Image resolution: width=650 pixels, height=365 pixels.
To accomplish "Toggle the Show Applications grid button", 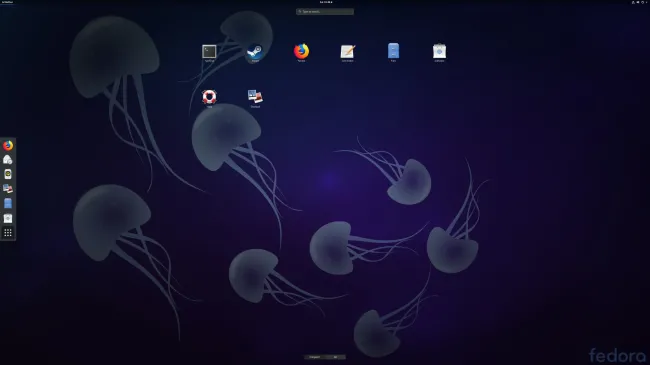I will [8, 233].
